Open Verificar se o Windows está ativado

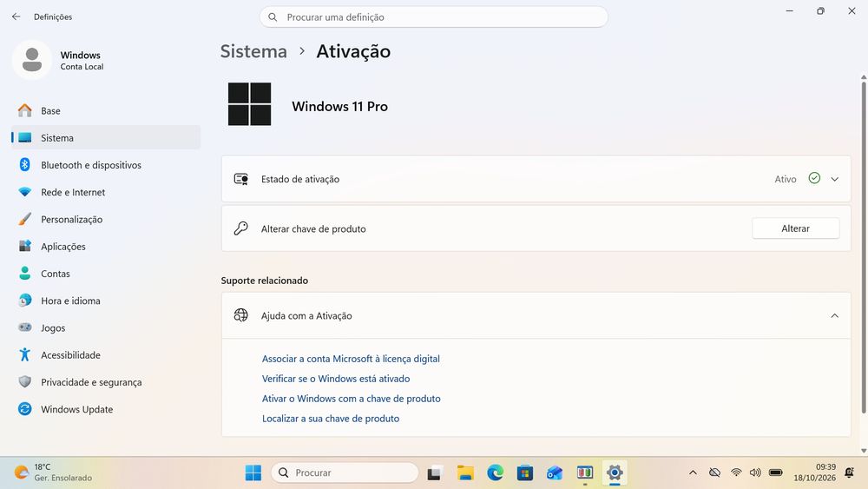pyautogui.click(x=336, y=379)
